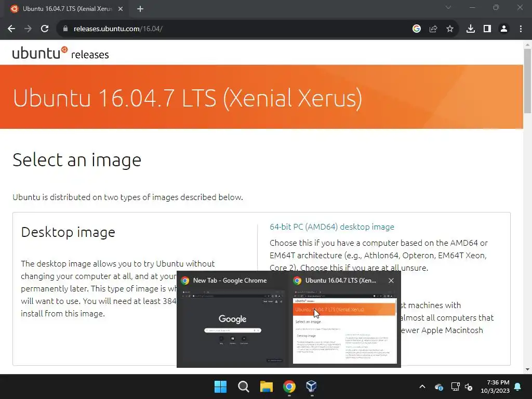
Task: Share this page via share icon
Action: point(433,29)
